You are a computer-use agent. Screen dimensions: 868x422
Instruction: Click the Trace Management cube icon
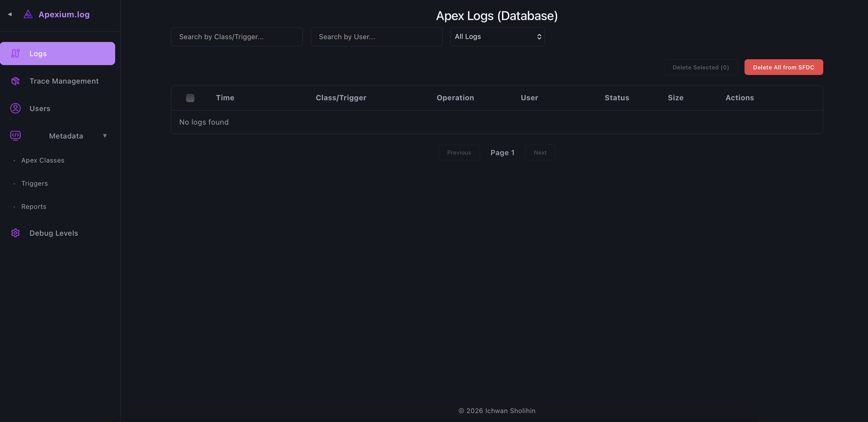coord(15,81)
